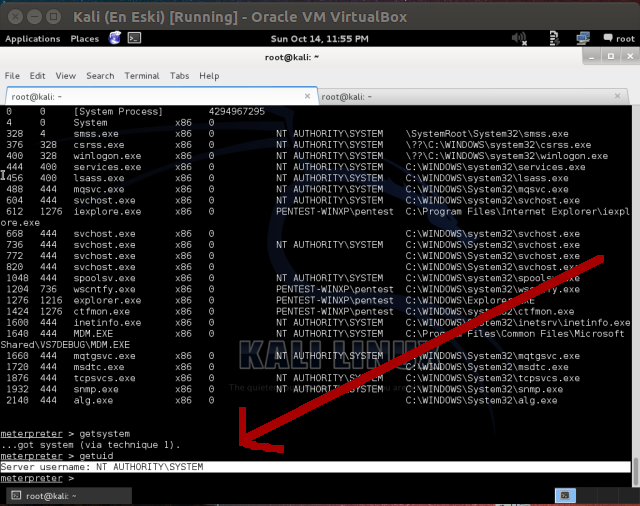Close the VirtualBox VM window
Viewport: 640px width, 506px height.
pyautogui.click(x=15, y=17)
